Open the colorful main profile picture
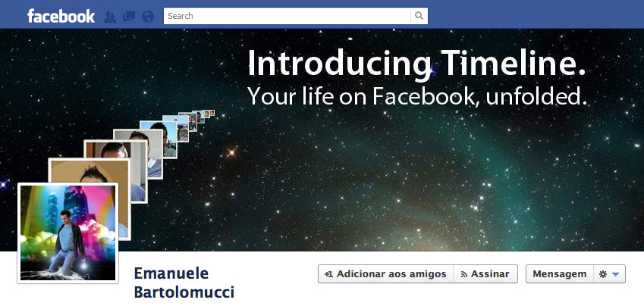Viewport: 644px width, 306px height. pyautogui.click(x=68, y=233)
